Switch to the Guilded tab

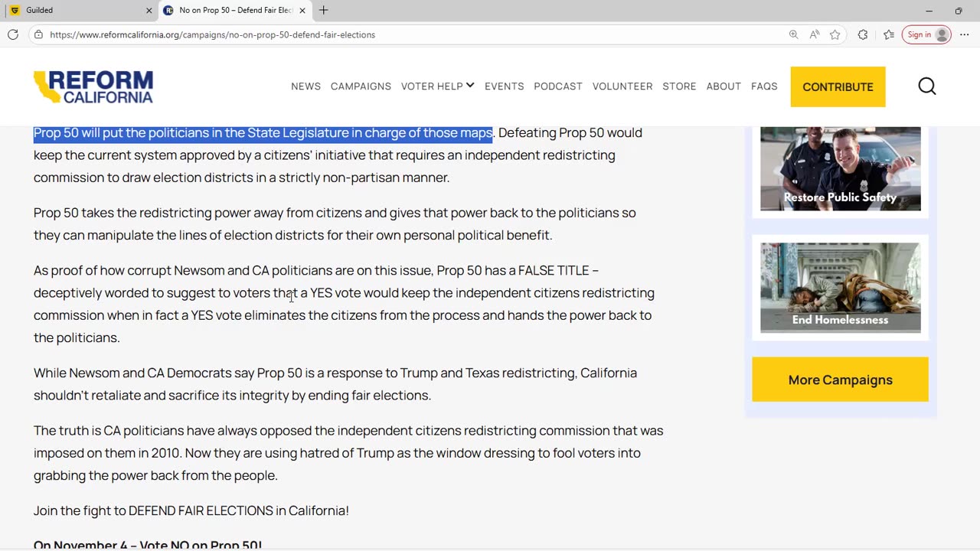(x=78, y=10)
